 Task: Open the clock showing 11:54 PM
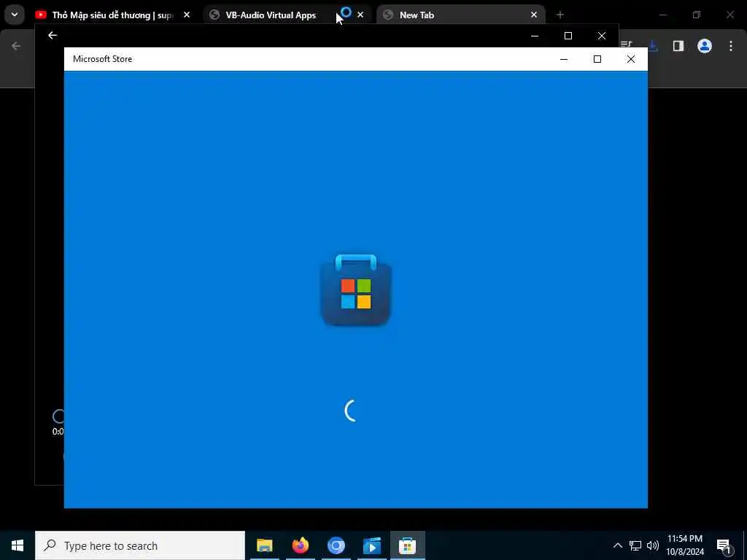[685, 545]
